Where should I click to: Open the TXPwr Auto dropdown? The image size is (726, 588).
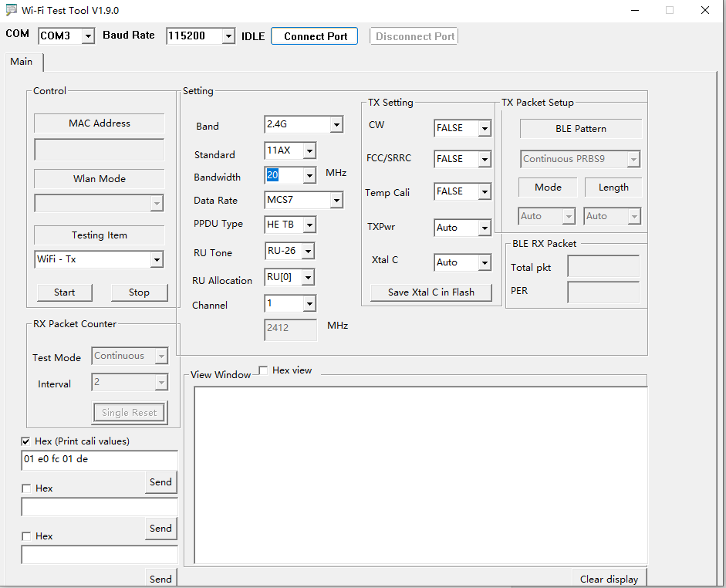(485, 228)
